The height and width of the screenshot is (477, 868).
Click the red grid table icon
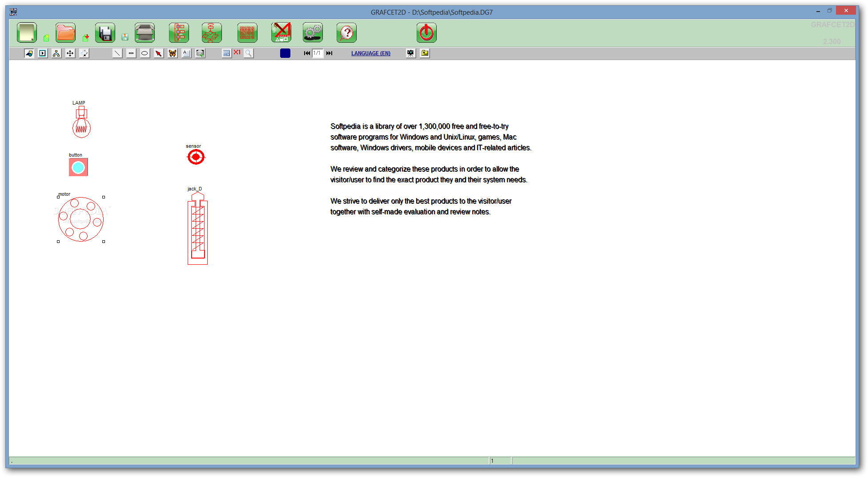[x=247, y=33]
